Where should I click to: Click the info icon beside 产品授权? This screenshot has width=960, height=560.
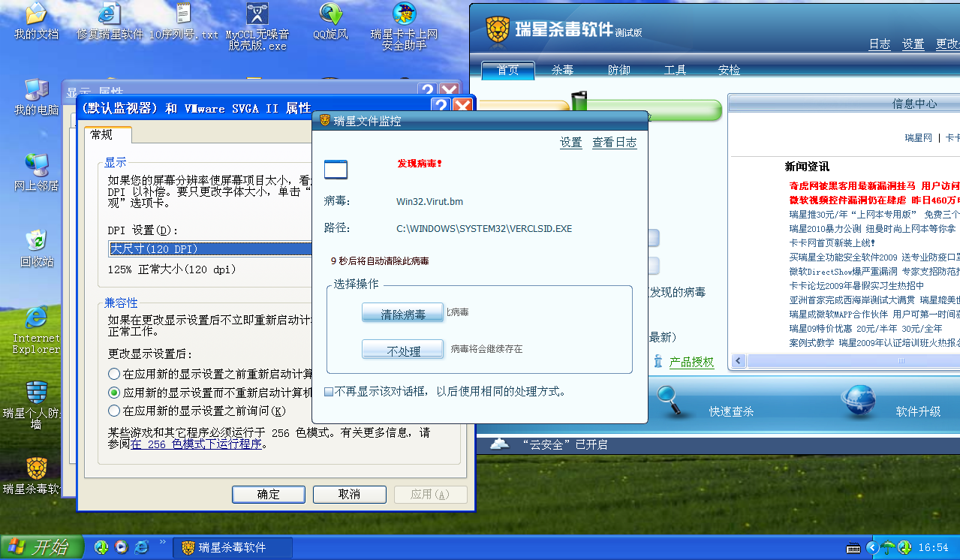click(658, 361)
